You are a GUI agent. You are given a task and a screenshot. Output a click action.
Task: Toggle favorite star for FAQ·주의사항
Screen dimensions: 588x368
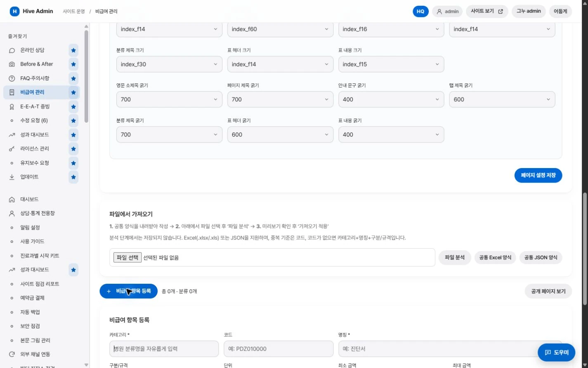click(73, 78)
